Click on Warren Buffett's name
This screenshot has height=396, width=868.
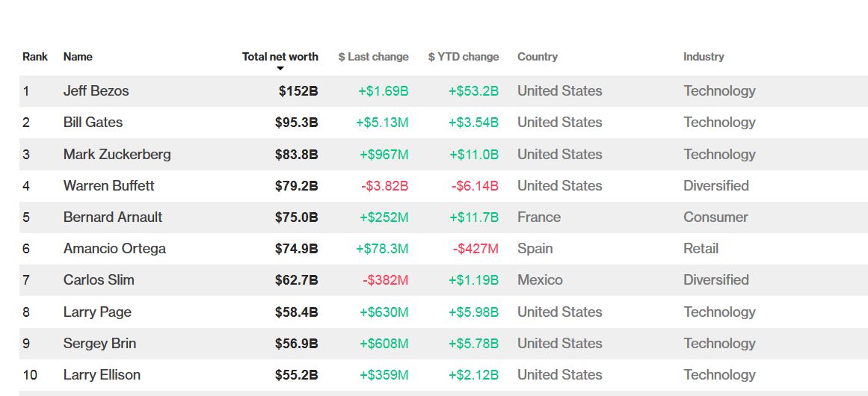coord(108,186)
